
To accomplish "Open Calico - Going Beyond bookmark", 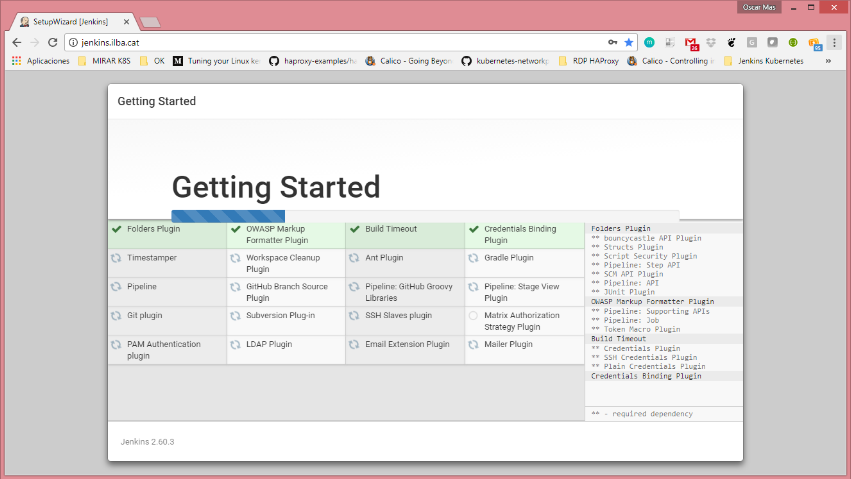I will 409,61.
